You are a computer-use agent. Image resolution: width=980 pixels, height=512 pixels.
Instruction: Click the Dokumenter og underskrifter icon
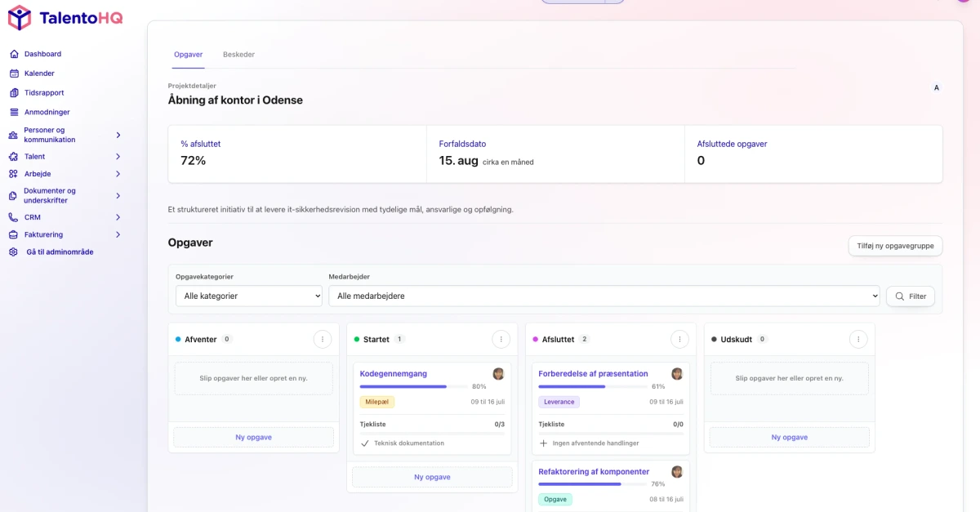point(13,196)
